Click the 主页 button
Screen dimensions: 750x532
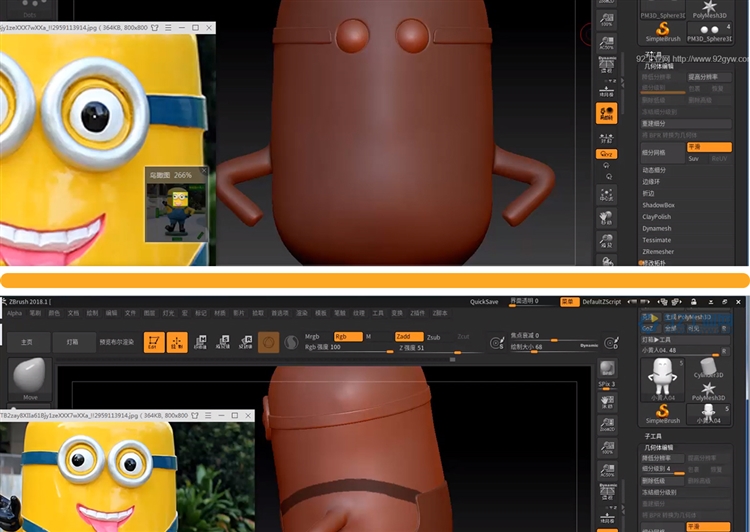pyautogui.click(x=27, y=342)
